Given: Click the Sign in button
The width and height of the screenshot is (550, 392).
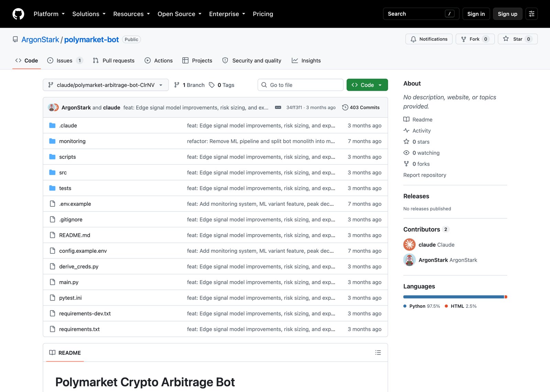Looking at the screenshot, I should click(x=476, y=14).
